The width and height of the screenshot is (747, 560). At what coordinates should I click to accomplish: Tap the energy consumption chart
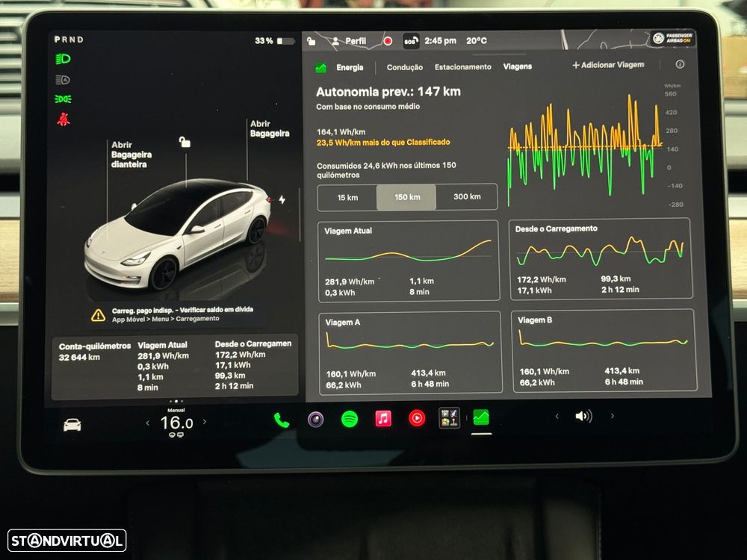(x=585, y=149)
